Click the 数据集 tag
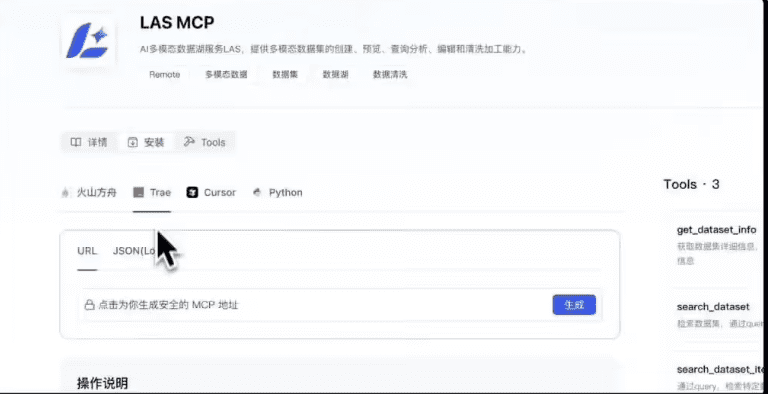 coord(286,74)
